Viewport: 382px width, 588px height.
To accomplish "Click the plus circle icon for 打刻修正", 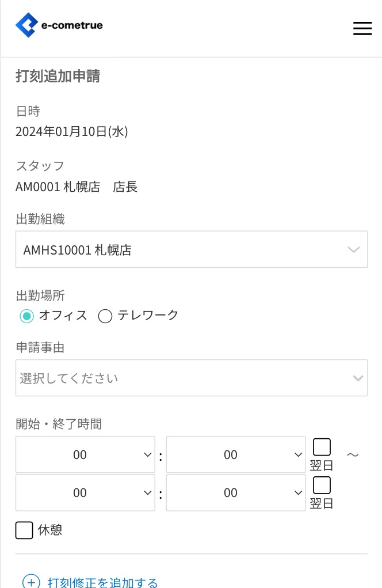I will tap(31, 582).
